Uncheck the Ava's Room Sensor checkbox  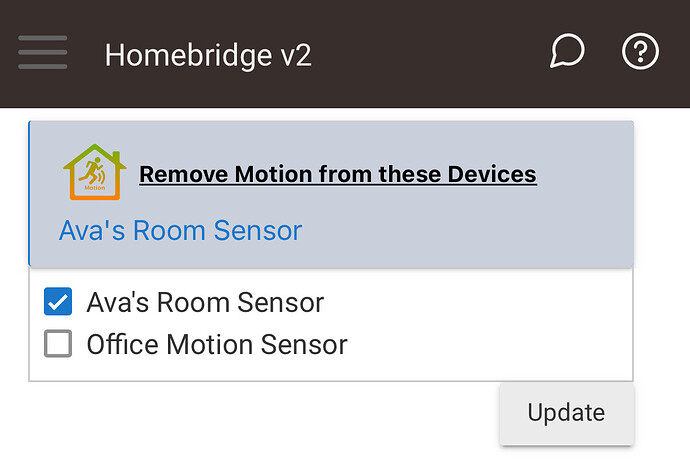pos(58,302)
